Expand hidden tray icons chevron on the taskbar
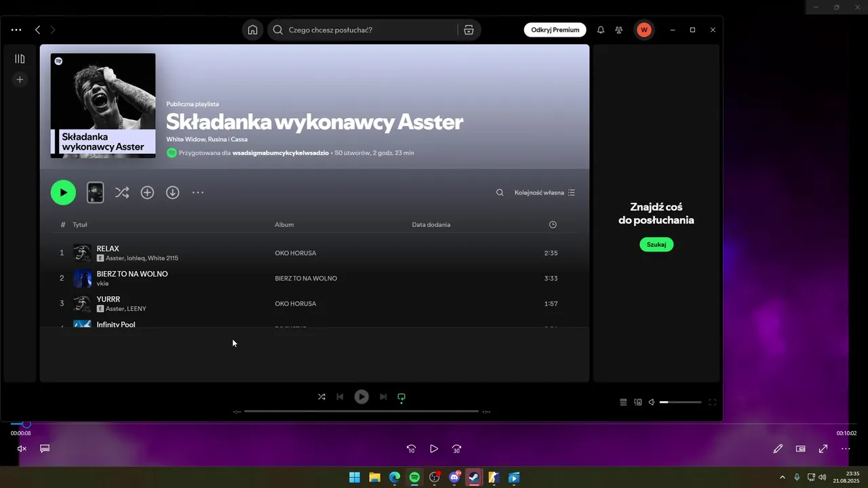Screen dimensions: 868x488 tap(782, 477)
